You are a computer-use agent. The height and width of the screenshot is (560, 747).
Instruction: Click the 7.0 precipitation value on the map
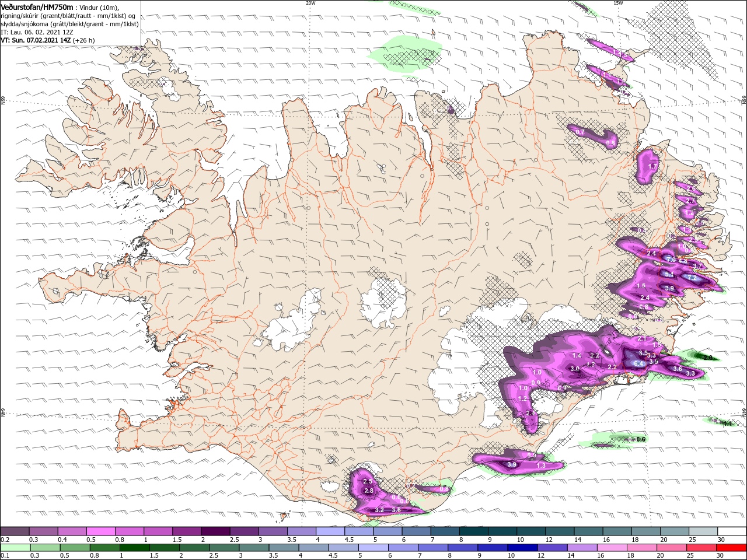671,260
